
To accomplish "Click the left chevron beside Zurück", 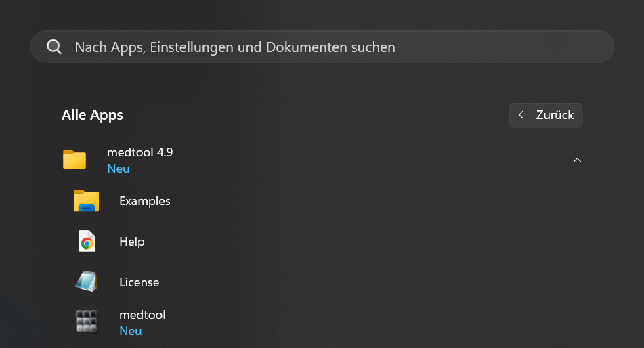I will click(x=521, y=115).
